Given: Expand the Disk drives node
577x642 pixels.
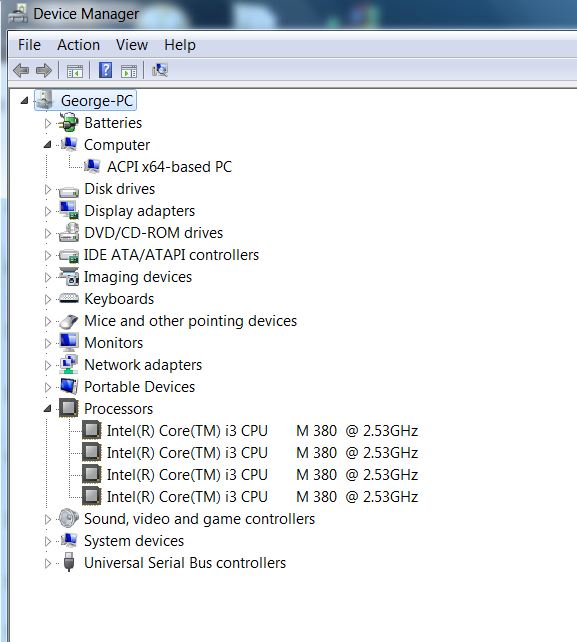Looking at the screenshot, I should point(48,189).
